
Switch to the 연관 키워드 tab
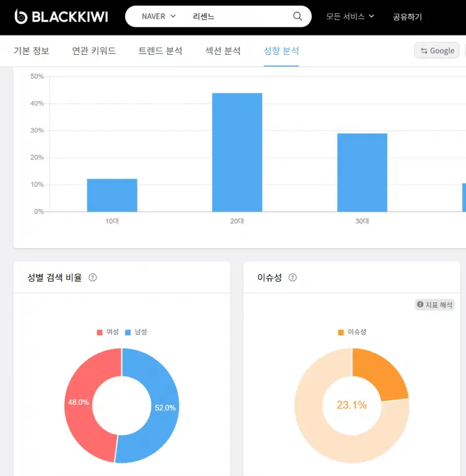(94, 51)
